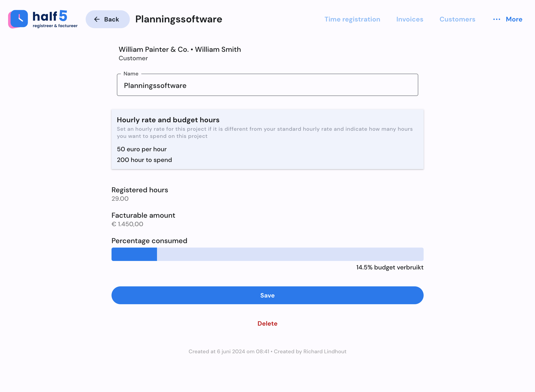535x392 pixels.
Task: Open the Invoices page
Action: point(410,19)
